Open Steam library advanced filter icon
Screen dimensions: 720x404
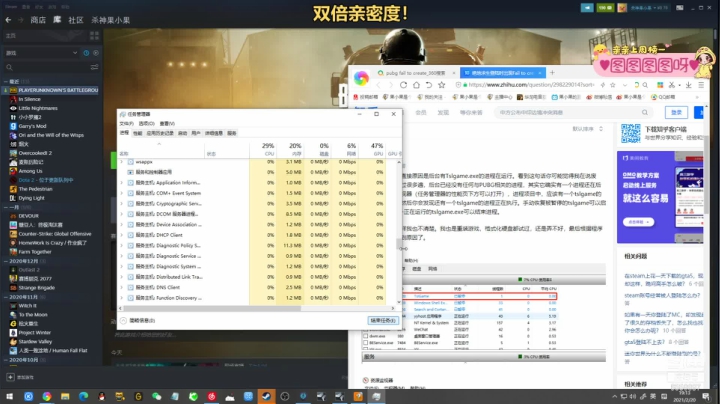coord(94,67)
